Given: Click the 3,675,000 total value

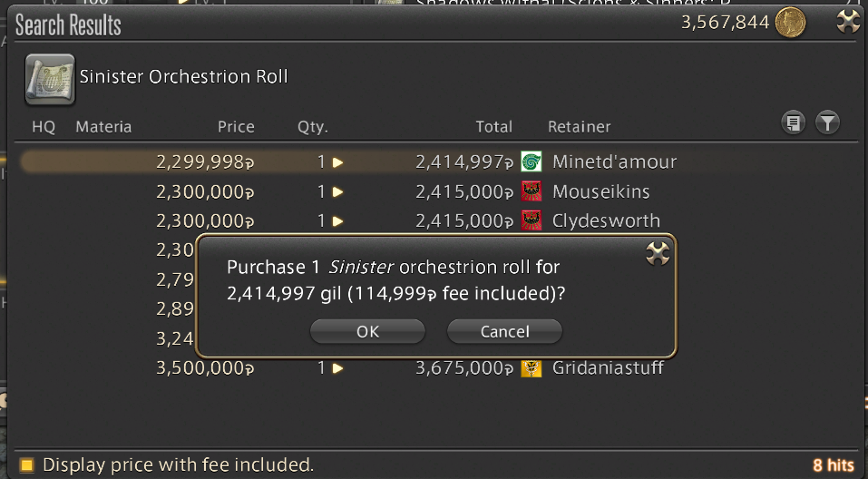Looking at the screenshot, I should pos(464,367).
